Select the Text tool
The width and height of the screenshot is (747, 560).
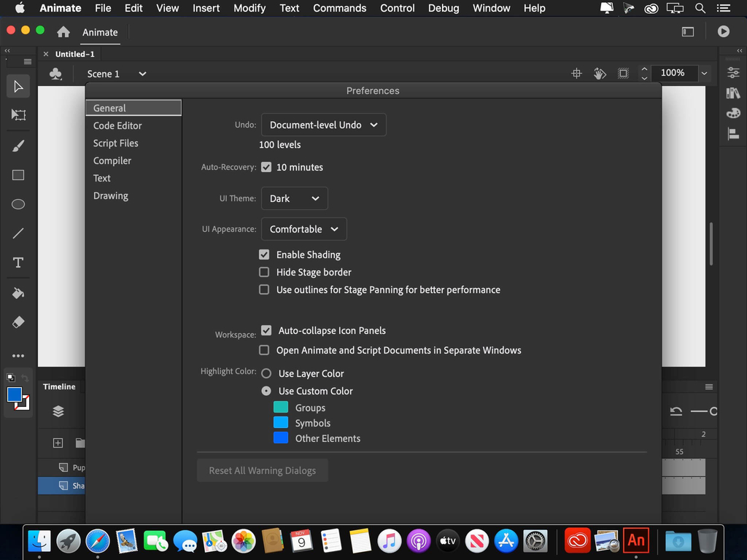pyautogui.click(x=18, y=262)
